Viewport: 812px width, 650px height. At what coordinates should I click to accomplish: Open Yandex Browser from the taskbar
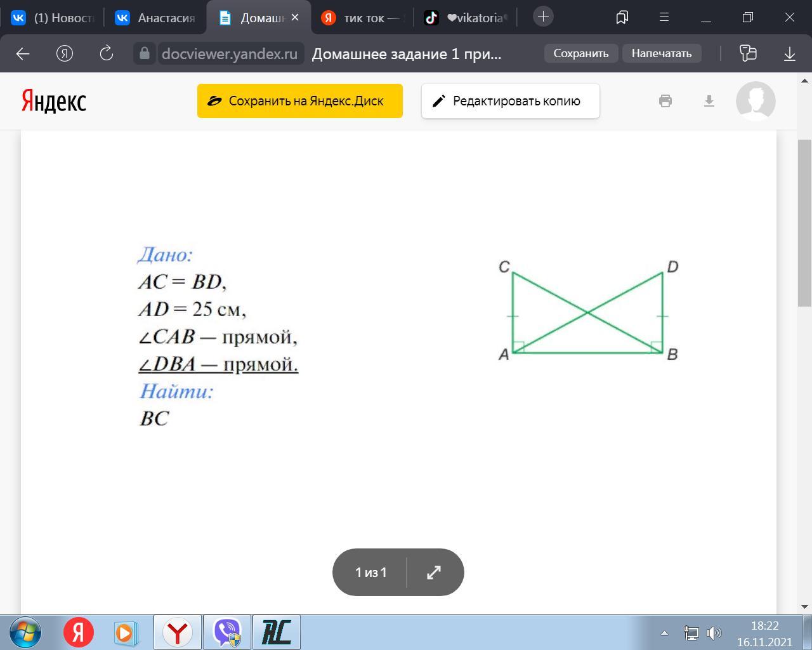178,633
